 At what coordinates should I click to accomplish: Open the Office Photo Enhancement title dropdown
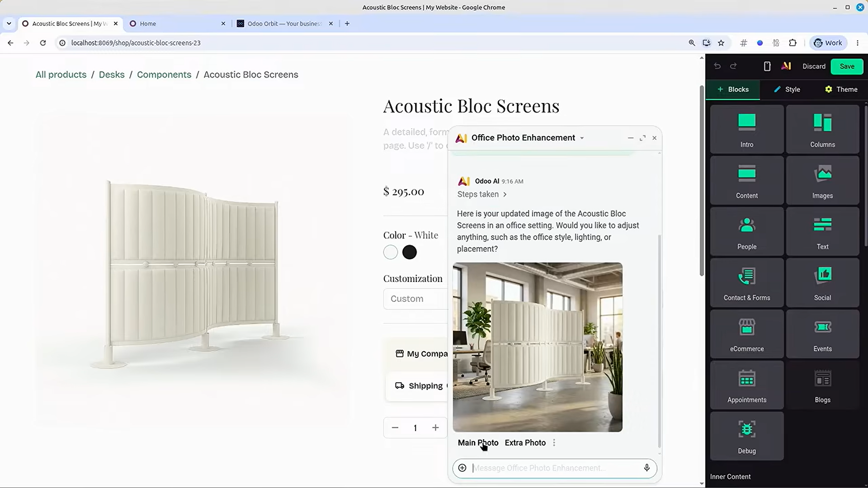(x=582, y=138)
